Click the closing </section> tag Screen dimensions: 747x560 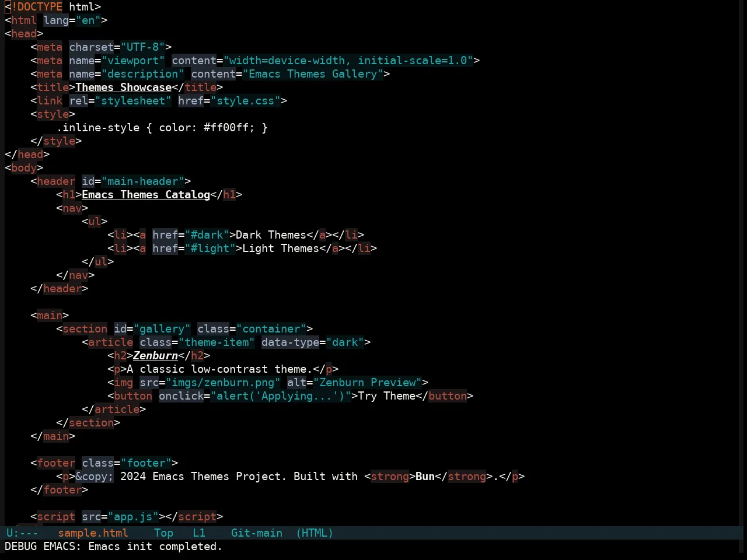coord(88,423)
